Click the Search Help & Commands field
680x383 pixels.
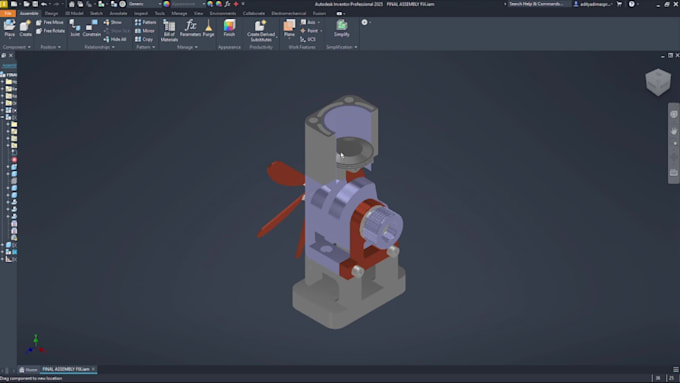(538, 4)
